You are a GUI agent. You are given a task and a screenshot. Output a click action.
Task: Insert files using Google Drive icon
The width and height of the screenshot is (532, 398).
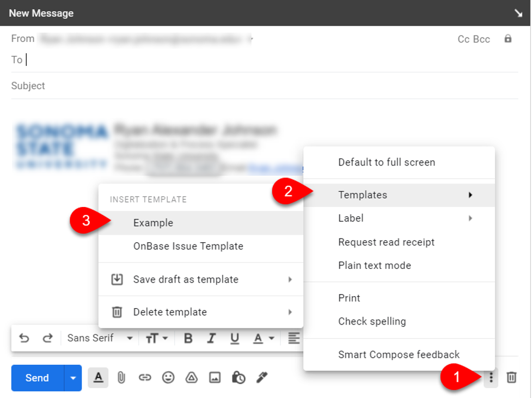[192, 377]
